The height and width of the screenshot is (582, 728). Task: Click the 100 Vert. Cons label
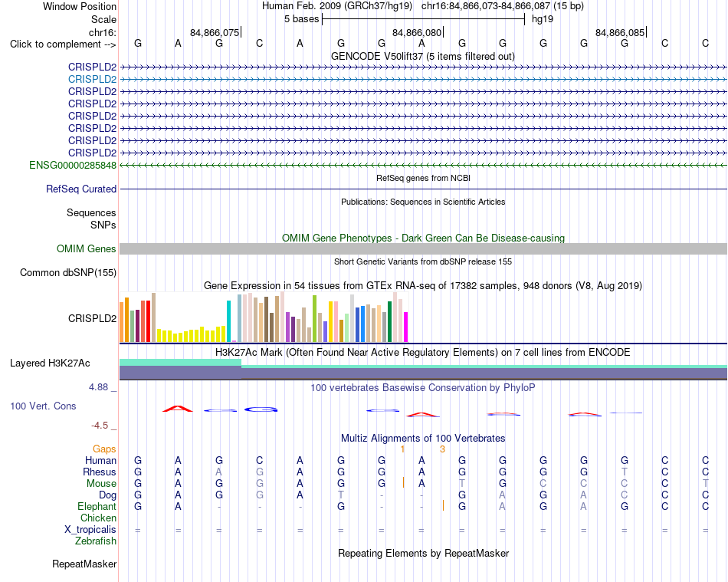[43, 406]
